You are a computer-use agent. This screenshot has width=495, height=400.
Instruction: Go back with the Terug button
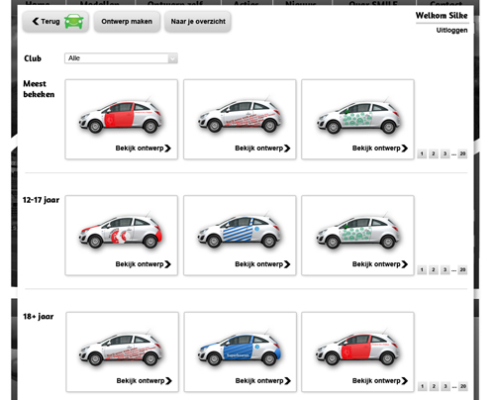point(55,22)
